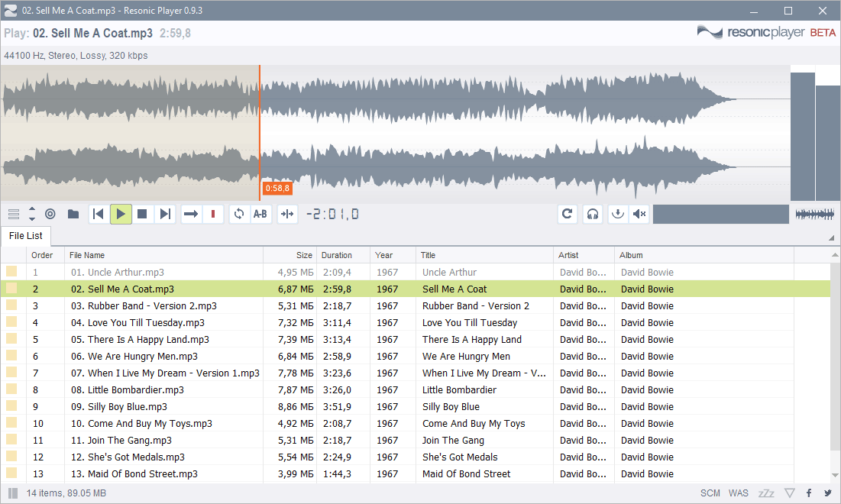
Task: Stop playback with the square button
Action: tap(142, 214)
